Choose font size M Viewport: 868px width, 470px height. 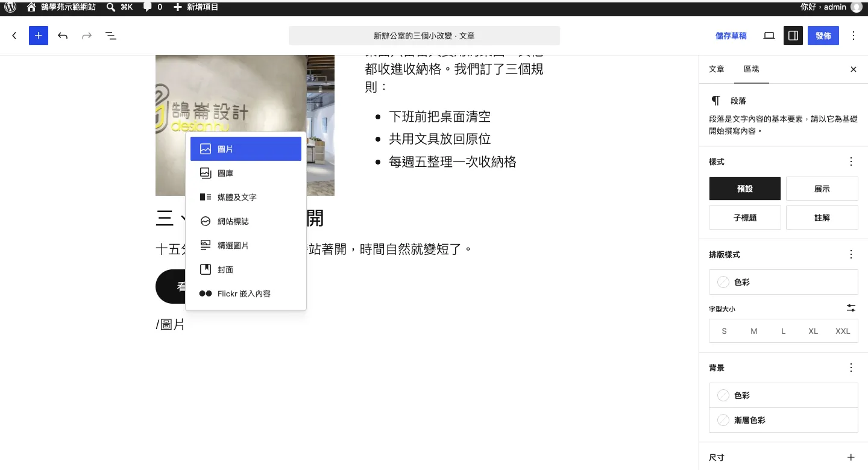click(754, 331)
